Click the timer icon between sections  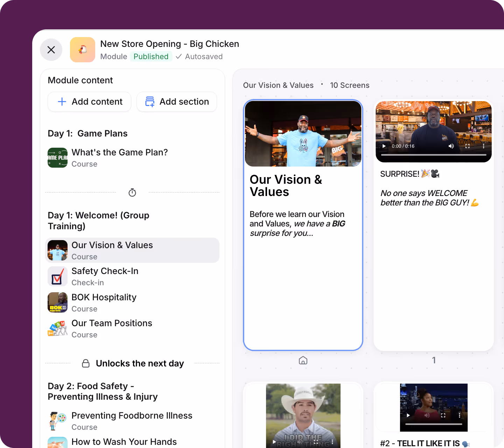click(132, 192)
